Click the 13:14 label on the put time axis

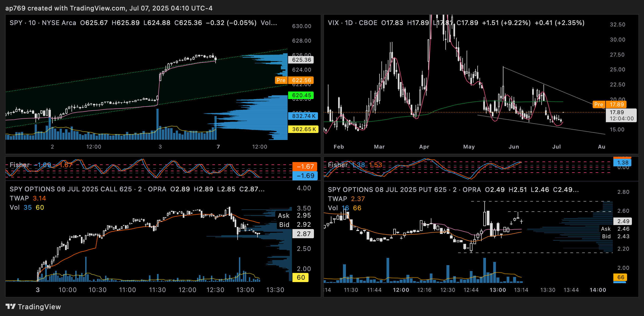[x=521, y=290]
